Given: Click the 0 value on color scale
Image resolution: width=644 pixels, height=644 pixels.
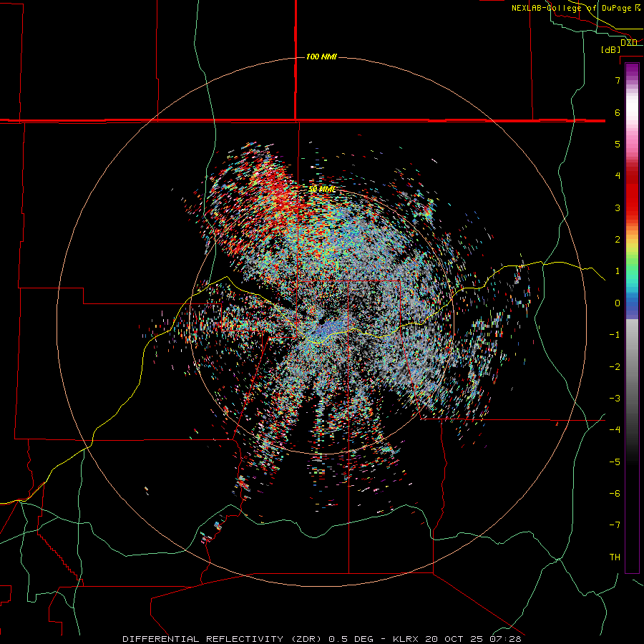Looking at the screenshot, I should pos(618,303).
